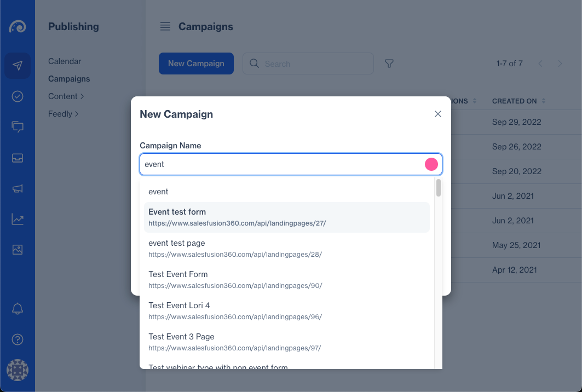Open the analytics chart sidebar icon
This screenshot has width=582, height=392.
point(18,220)
